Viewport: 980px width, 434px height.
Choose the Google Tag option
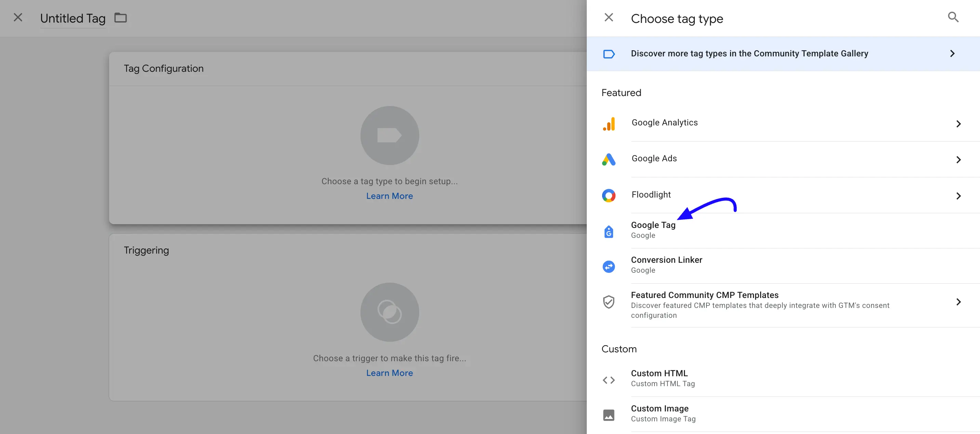[783, 231]
